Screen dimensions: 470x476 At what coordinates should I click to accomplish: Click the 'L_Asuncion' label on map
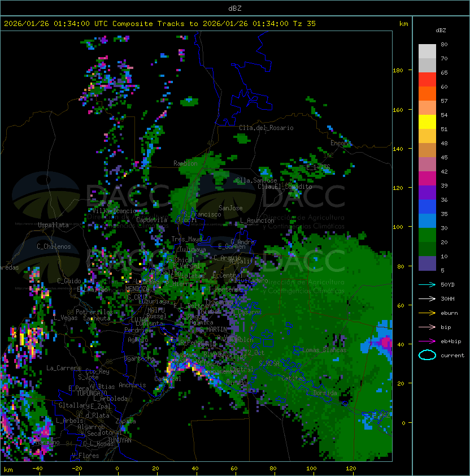pos(257,220)
